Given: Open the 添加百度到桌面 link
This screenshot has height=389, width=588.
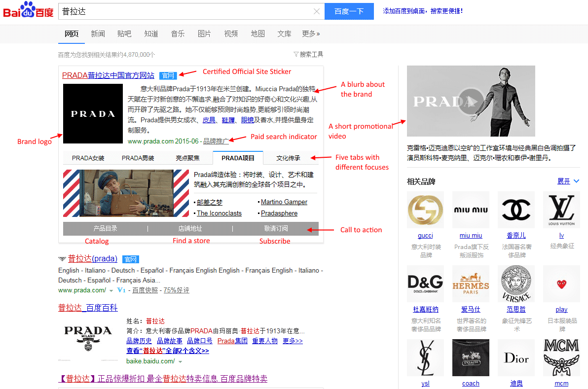Looking at the screenshot, I should (423, 11).
